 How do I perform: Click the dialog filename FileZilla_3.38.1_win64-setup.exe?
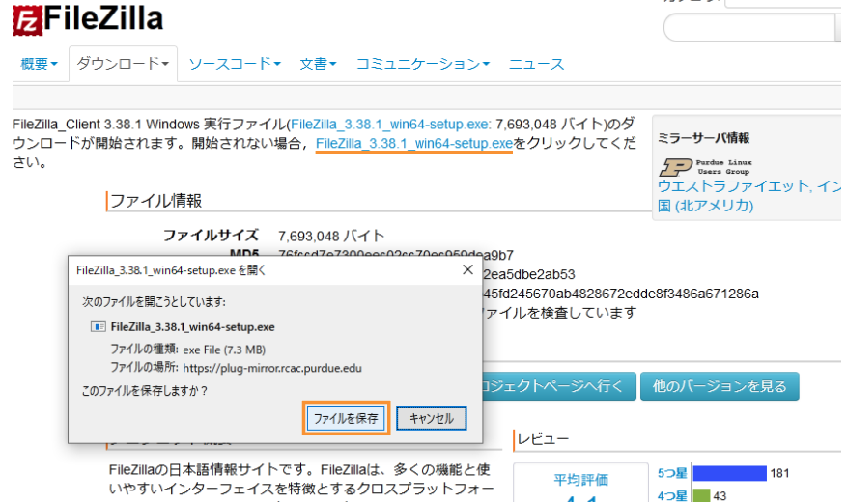pyautogui.click(x=193, y=326)
